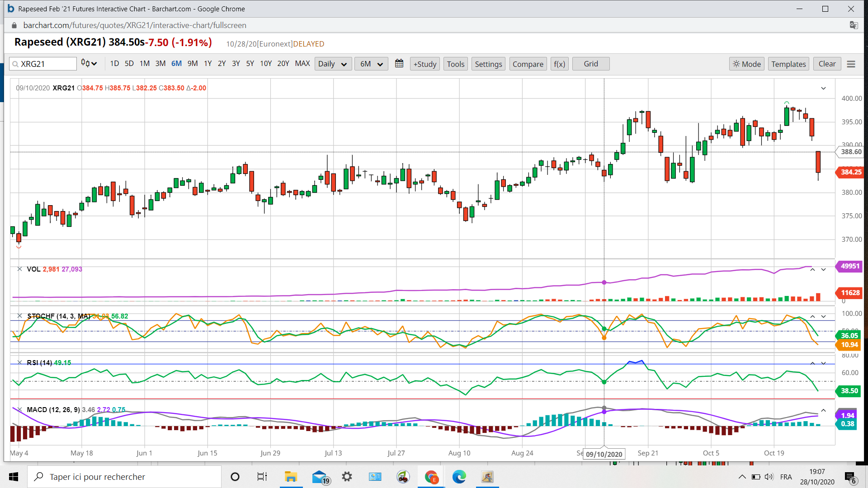The height and width of the screenshot is (488, 868).
Task: Click the +Study button
Action: click(425, 64)
